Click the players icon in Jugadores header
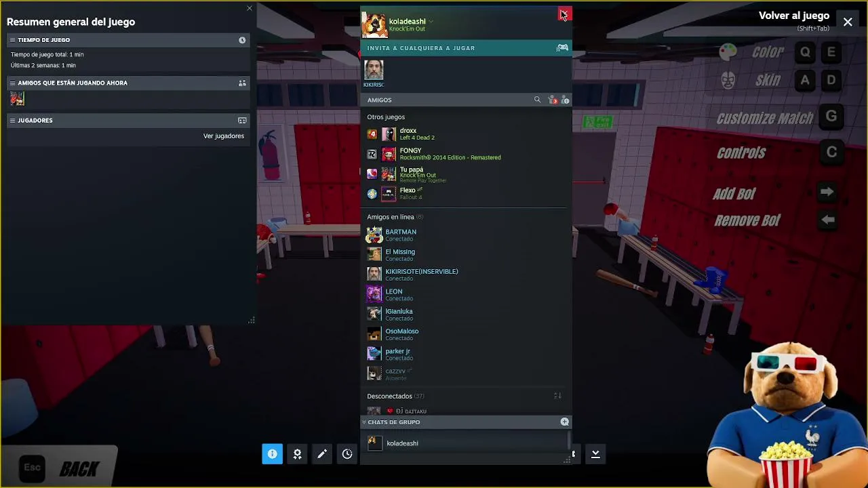868x488 pixels. tap(242, 121)
